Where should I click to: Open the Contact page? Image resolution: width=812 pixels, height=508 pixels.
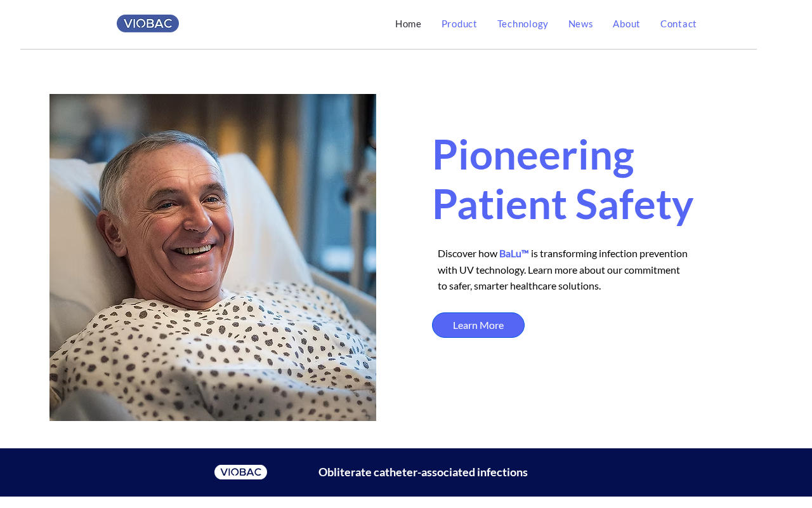tap(678, 24)
